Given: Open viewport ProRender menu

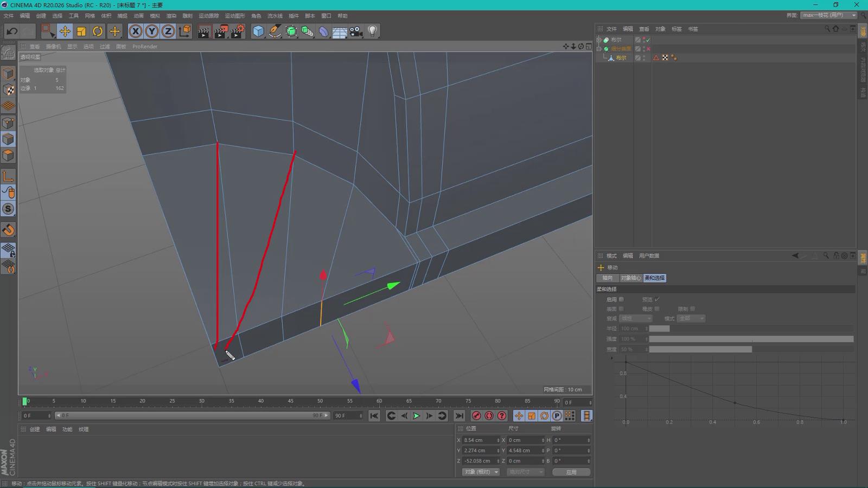Looking at the screenshot, I should pyautogui.click(x=145, y=47).
